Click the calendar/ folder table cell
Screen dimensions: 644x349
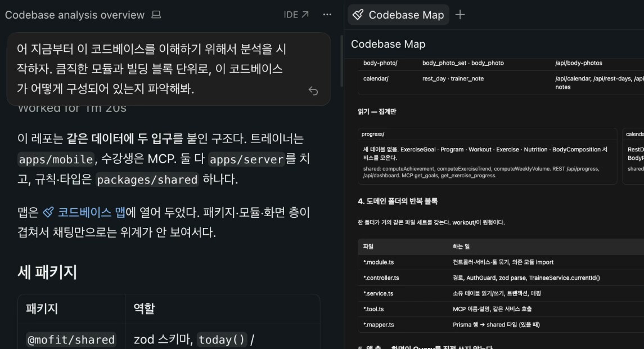(376, 78)
